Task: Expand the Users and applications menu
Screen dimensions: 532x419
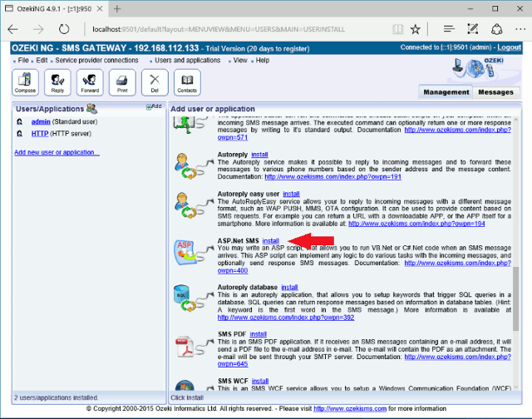Action: click(x=187, y=61)
